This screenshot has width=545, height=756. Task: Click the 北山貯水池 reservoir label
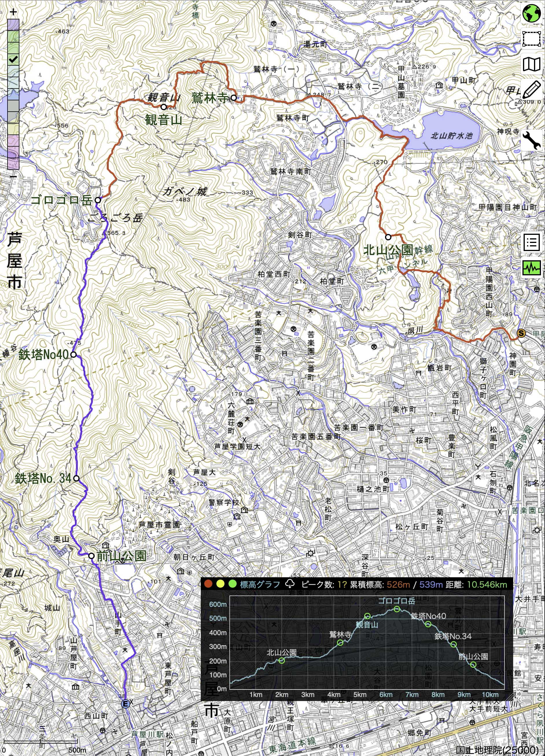coord(452,135)
